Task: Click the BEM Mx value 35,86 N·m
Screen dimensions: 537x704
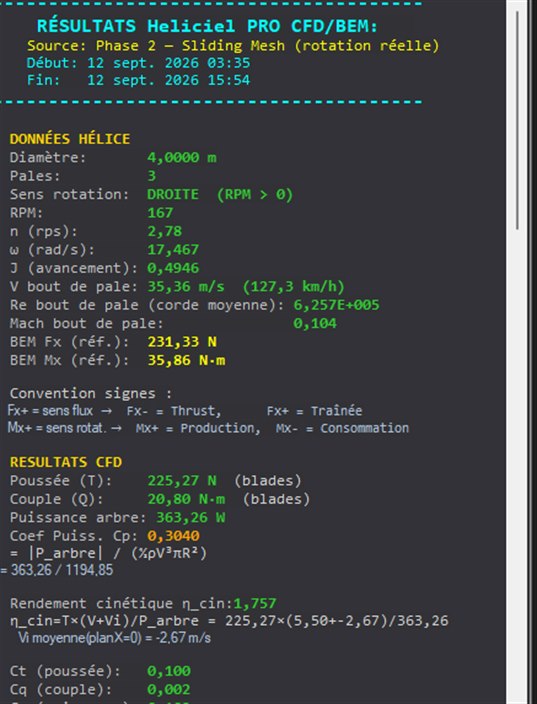Action: coord(186,361)
